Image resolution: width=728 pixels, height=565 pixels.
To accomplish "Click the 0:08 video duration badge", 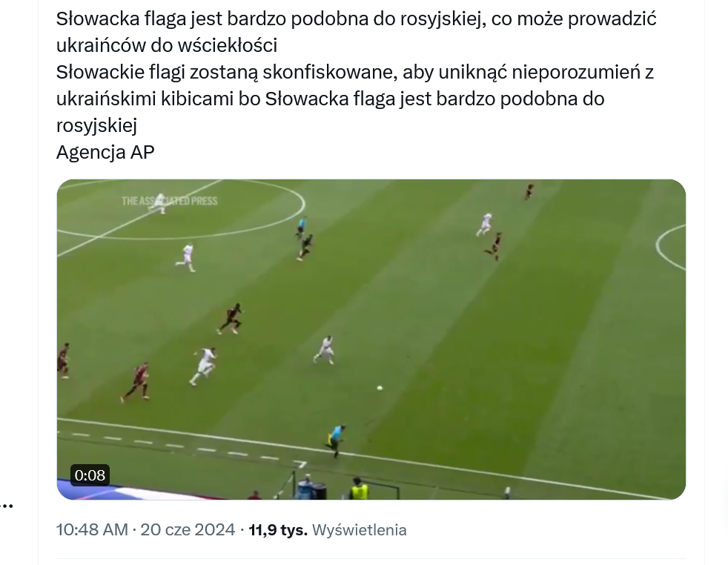I will pos(90,475).
